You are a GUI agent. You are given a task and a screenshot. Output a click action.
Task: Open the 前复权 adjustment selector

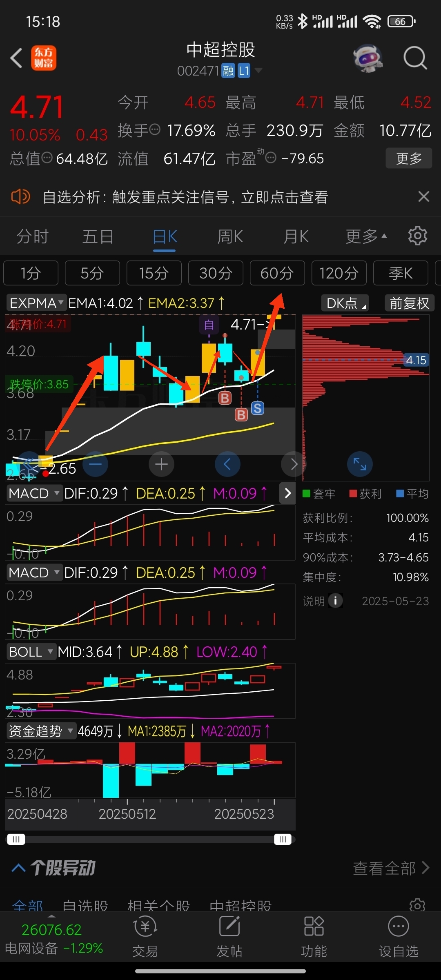coord(410,303)
